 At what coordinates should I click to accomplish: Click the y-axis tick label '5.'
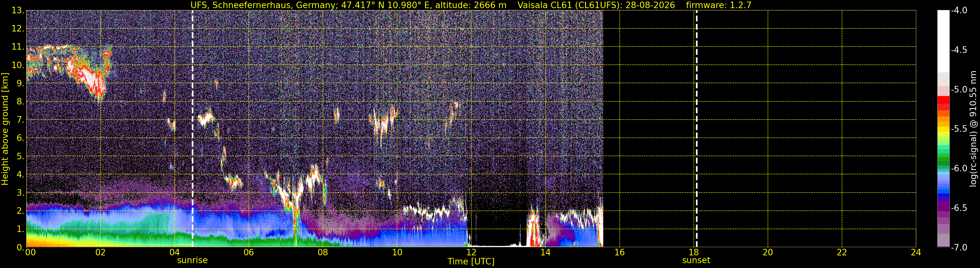[x=20, y=156]
